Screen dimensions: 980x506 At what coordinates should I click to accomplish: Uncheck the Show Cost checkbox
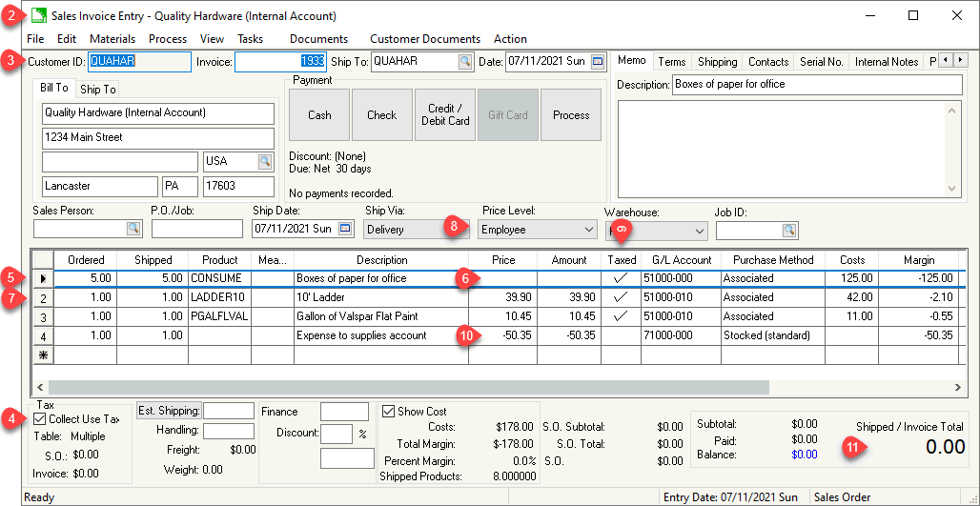coord(389,412)
